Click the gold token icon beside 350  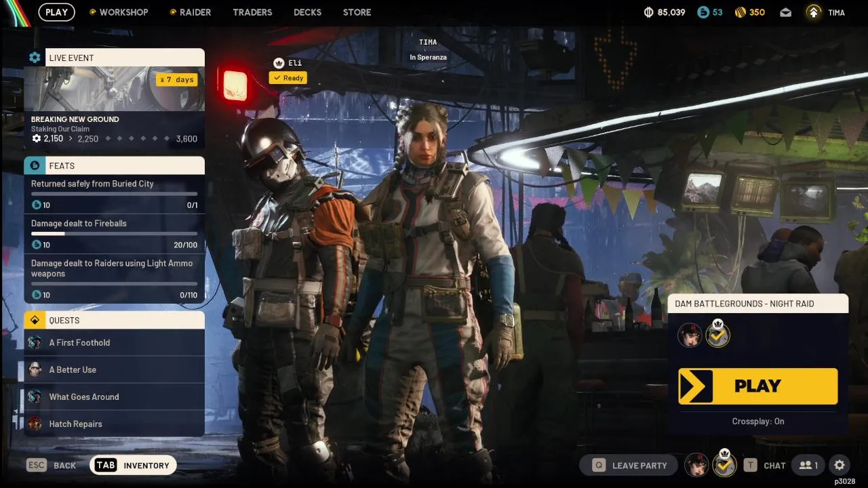(x=741, y=12)
